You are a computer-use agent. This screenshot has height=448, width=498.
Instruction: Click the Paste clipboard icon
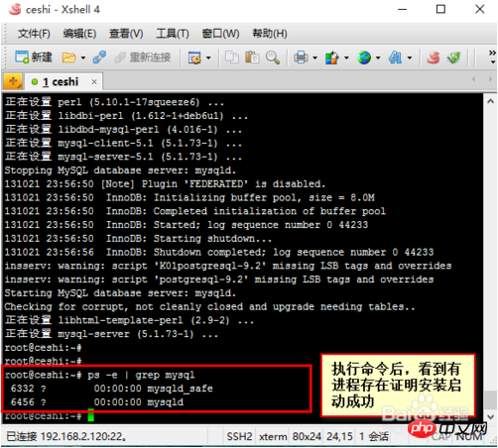252,57
